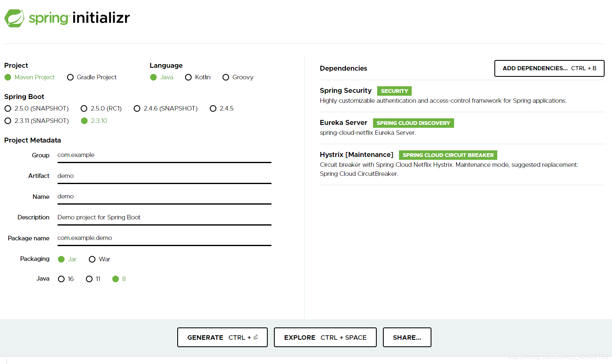Select Spring Boot 2.3.11 (SNAPSHOT)
Viewport: 612px width, 364px height.
[x=37, y=121]
